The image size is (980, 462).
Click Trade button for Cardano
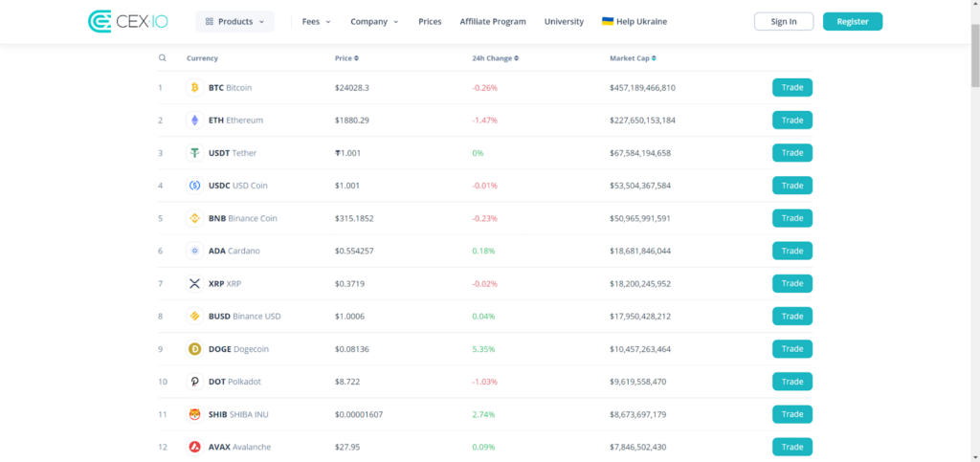pyautogui.click(x=791, y=251)
